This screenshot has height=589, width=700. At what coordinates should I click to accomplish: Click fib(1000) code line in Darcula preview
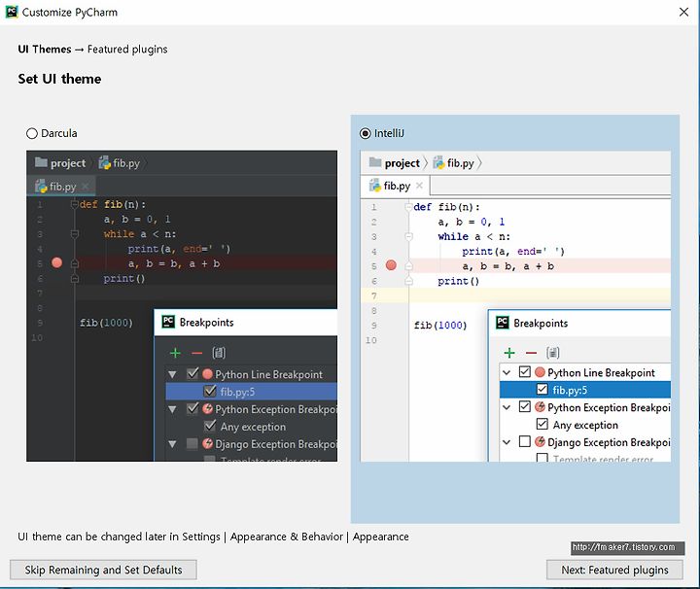pyautogui.click(x=106, y=323)
